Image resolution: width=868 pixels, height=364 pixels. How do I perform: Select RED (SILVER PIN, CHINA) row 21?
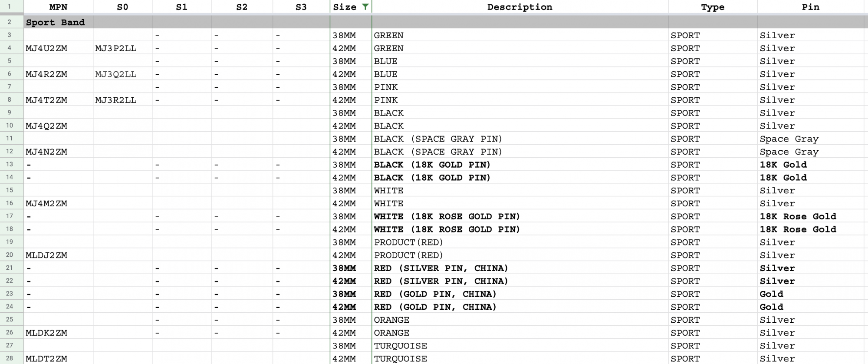tap(520, 268)
